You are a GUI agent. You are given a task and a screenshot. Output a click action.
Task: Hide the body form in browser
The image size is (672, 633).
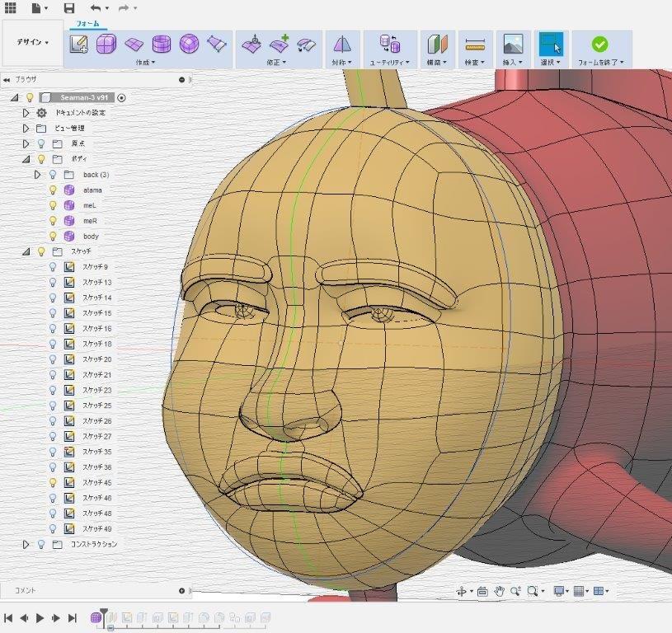tap(53, 236)
